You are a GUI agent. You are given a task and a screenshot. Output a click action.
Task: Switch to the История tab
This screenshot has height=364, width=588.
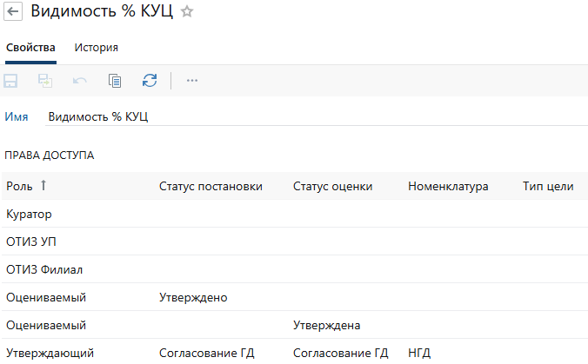click(96, 48)
